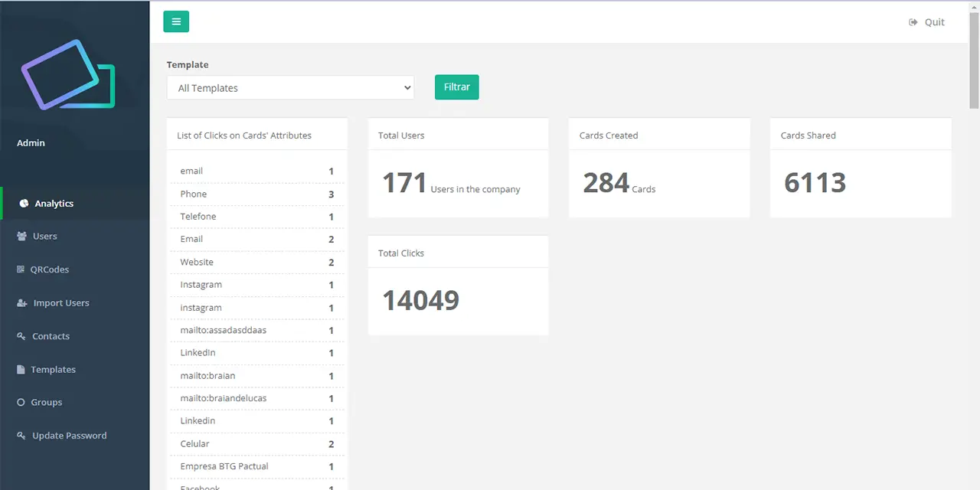Click the Update Password key icon

click(21, 436)
